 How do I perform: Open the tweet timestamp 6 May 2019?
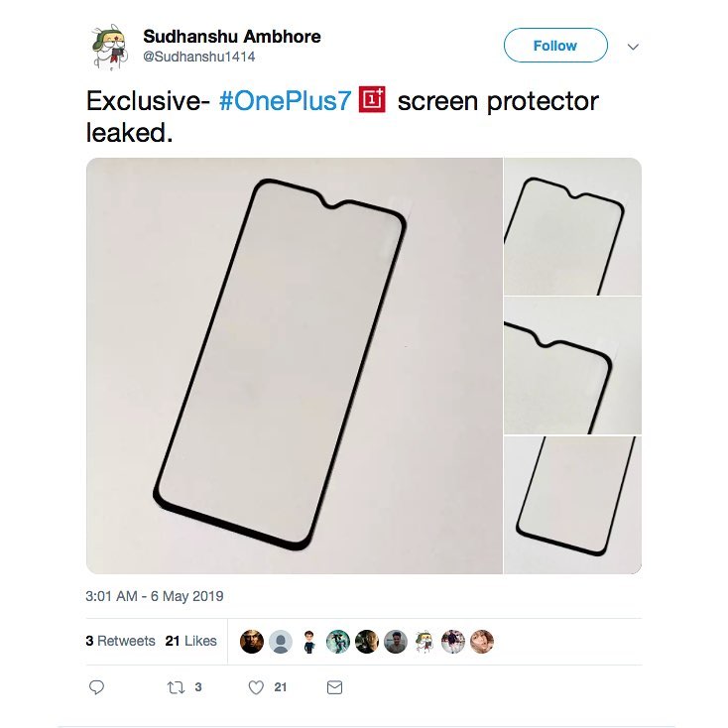(155, 596)
